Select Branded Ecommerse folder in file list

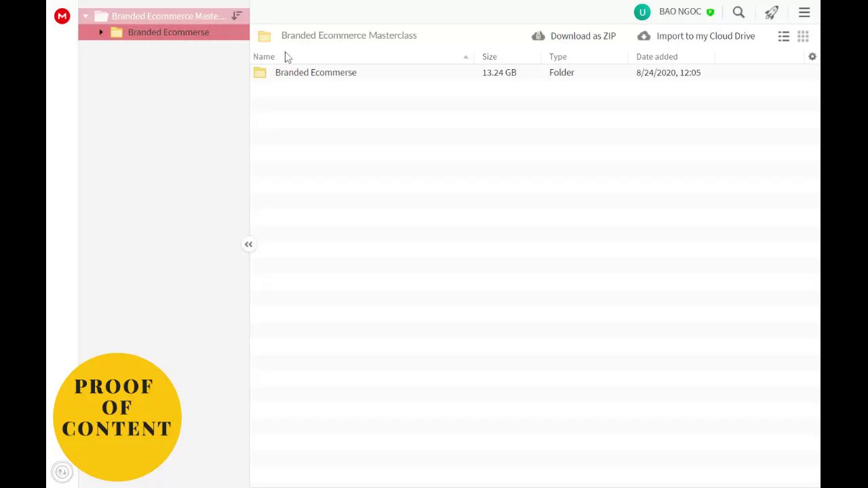pos(316,73)
